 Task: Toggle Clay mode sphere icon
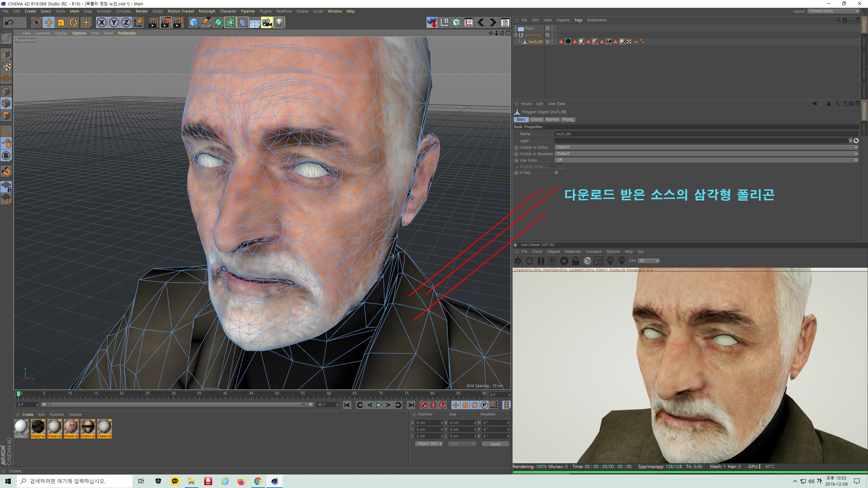pos(587,261)
